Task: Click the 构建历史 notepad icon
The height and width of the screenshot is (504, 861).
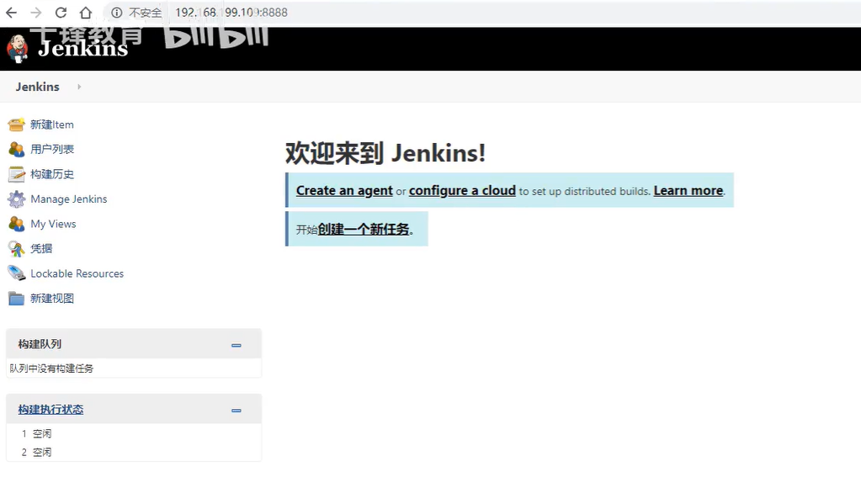Action: pos(17,174)
